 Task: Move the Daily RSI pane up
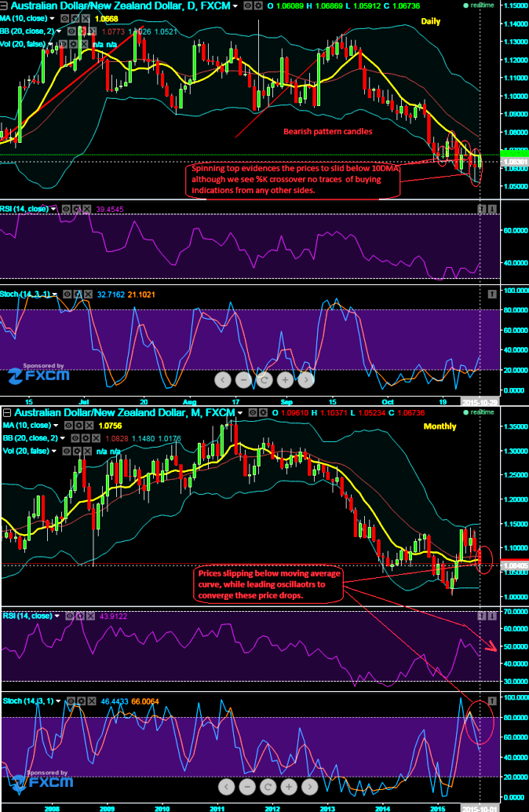pos(481,209)
